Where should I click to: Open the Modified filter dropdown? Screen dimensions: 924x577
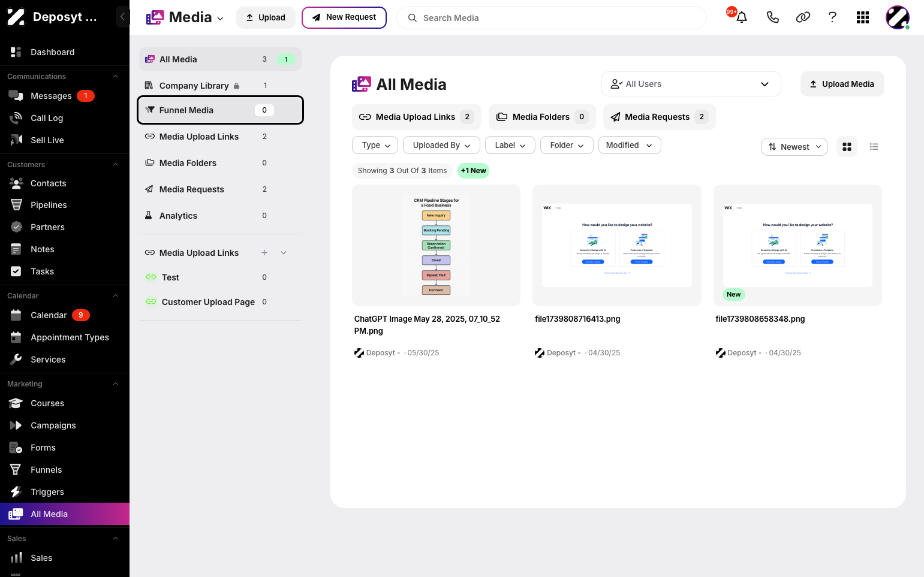(630, 146)
